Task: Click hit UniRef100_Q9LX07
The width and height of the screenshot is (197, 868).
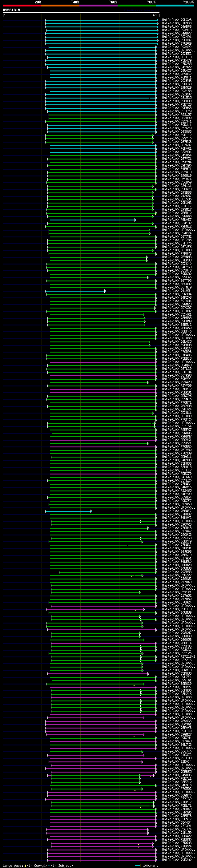Action: (x=177, y=40)
